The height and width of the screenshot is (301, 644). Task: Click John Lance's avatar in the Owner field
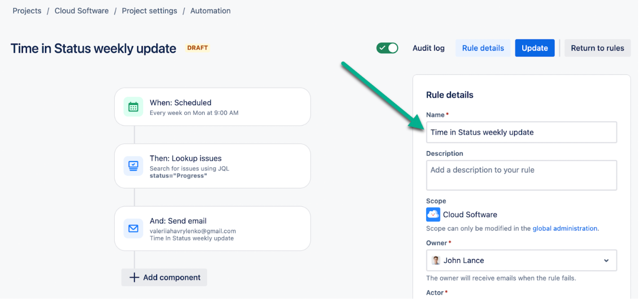(436, 260)
